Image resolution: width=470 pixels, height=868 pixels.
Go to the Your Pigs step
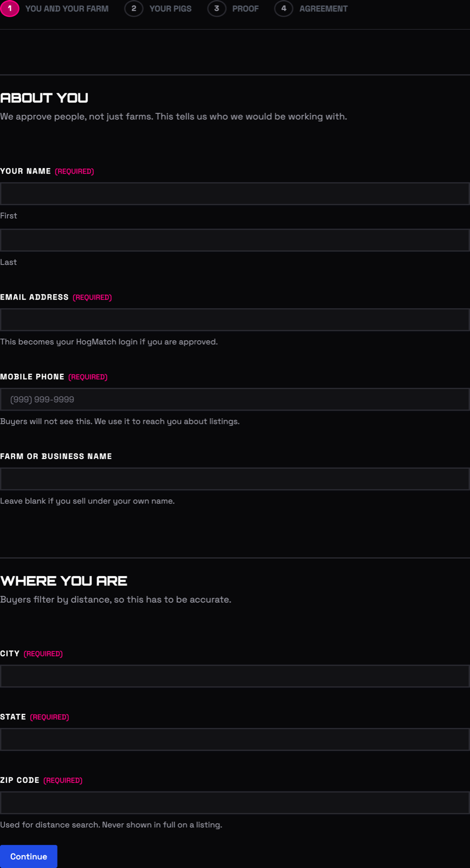pyautogui.click(x=170, y=9)
